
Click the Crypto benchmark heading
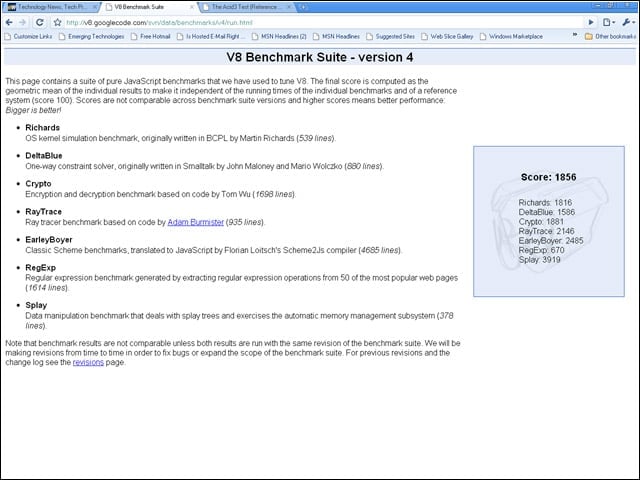(x=38, y=184)
